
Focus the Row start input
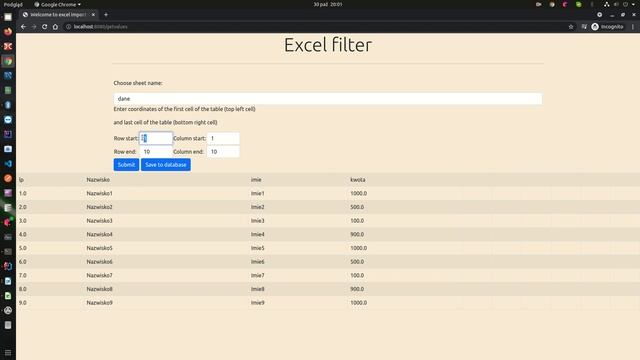pos(156,138)
